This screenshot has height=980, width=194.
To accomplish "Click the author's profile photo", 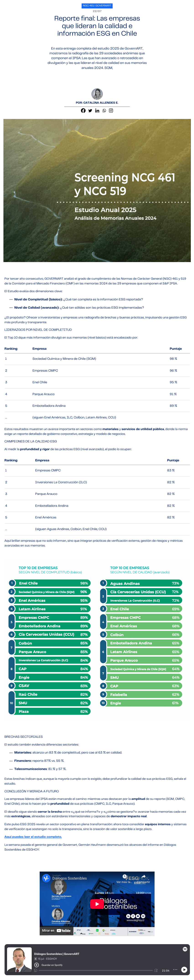I will tap(97, 94).
